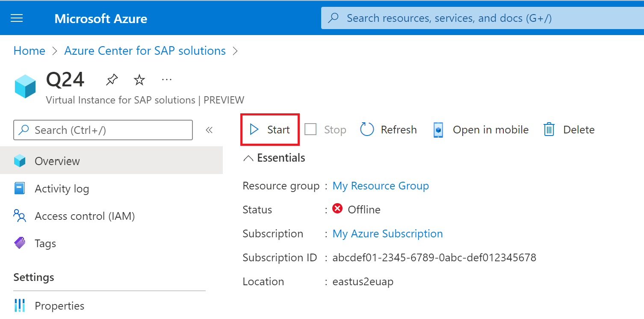The width and height of the screenshot is (644, 319).
Task: Open the Azure portal hamburger menu
Action: tap(17, 18)
